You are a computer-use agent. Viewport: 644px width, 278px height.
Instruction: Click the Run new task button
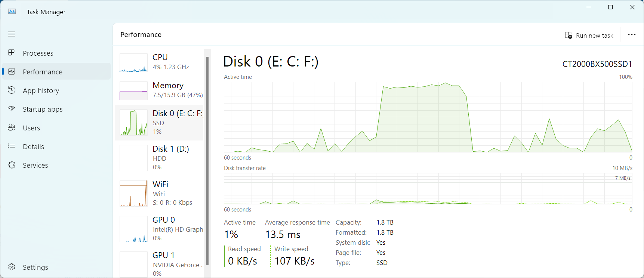pyautogui.click(x=589, y=35)
